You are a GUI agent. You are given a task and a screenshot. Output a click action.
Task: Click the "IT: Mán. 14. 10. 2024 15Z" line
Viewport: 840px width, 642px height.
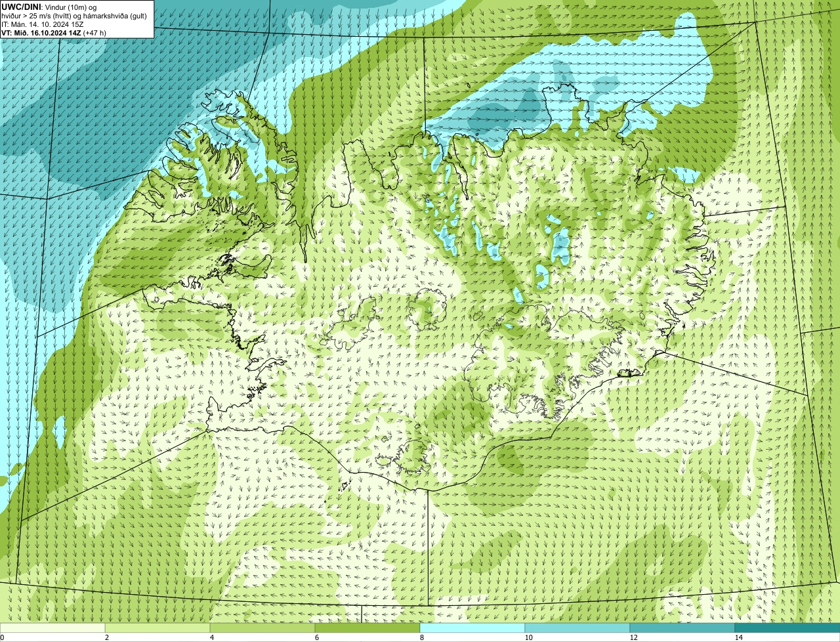tap(43, 23)
